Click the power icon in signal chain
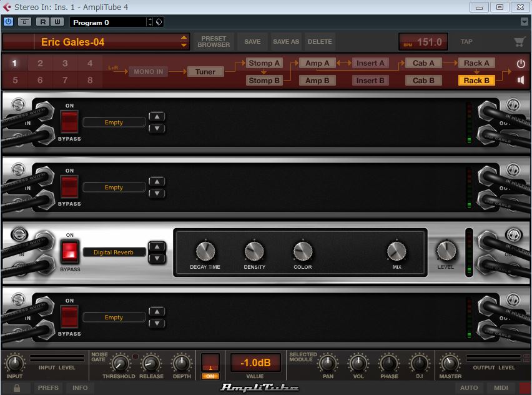The image size is (532, 395). click(x=521, y=64)
